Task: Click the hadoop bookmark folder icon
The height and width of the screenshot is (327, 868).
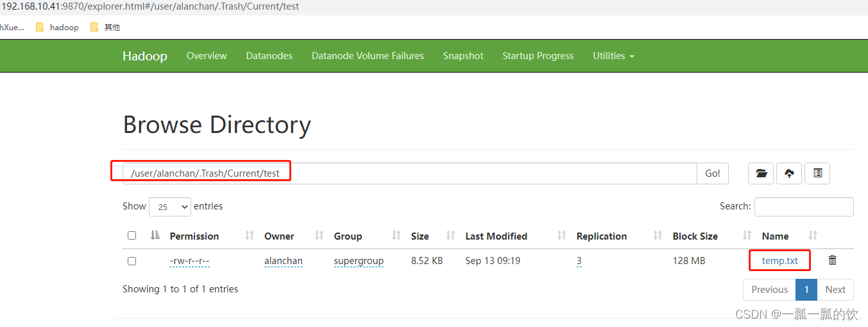Action: coord(40,27)
